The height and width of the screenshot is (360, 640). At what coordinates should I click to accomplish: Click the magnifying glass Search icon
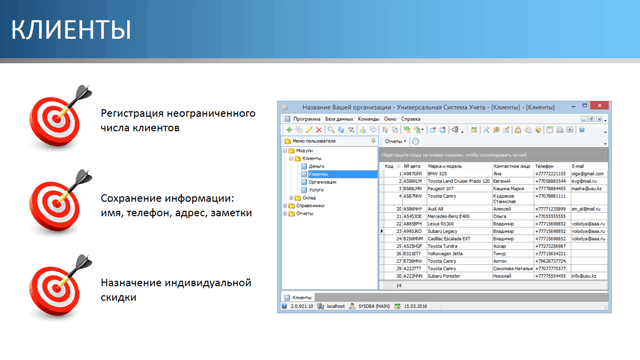point(331,130)
